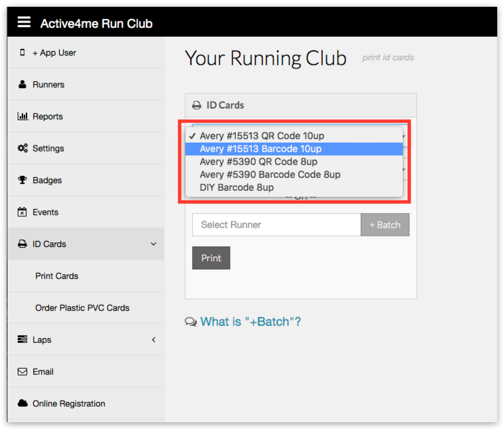
Task: Click the + App User phone icon
Action: tap(22, 53)
